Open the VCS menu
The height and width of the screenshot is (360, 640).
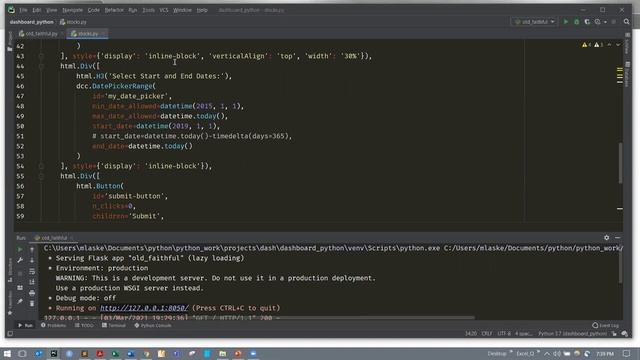164,10
